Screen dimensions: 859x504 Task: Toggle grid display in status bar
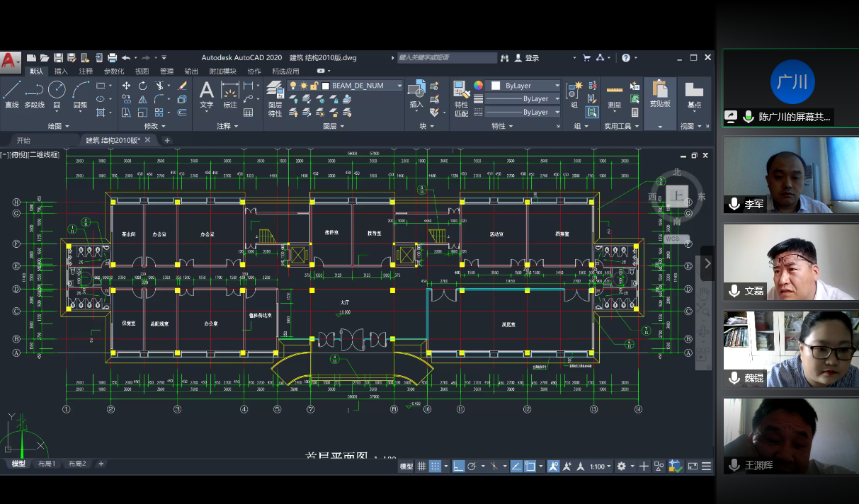pos(422,466)
